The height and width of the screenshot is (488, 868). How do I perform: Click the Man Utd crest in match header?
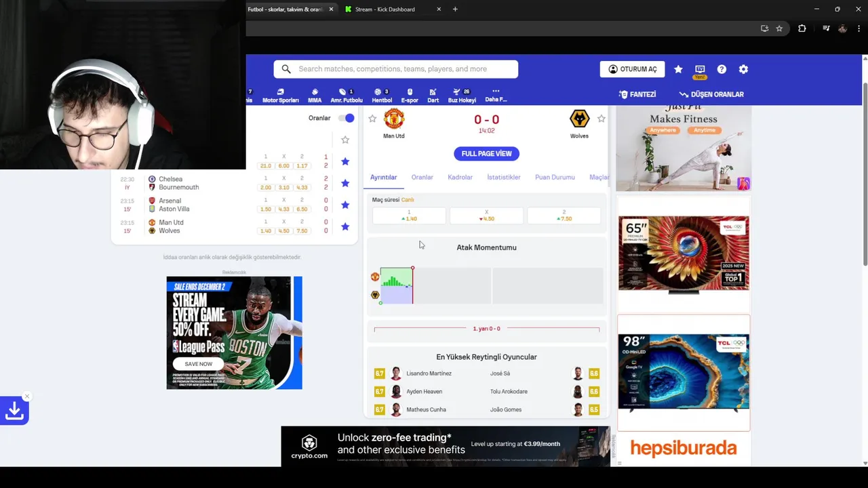point(394,119)
